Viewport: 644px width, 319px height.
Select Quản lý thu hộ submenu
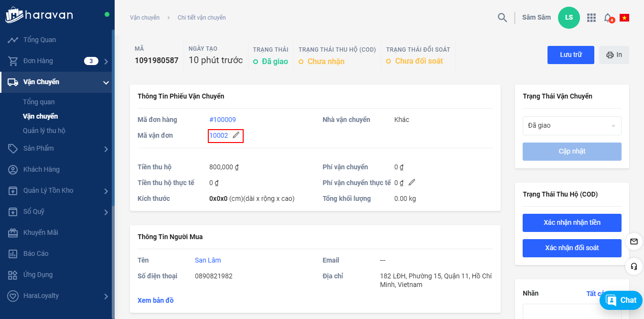tap(44, 131)
